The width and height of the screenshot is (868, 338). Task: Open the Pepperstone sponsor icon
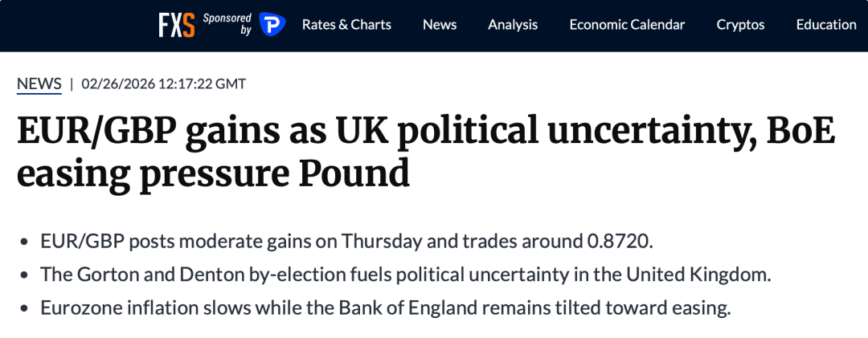pos(272,25)
